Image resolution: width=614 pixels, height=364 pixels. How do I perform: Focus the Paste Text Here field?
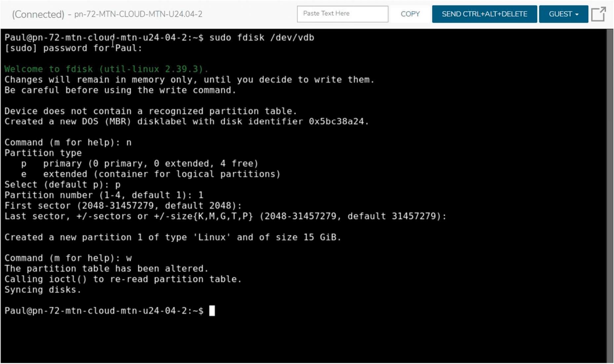(342, 14)
